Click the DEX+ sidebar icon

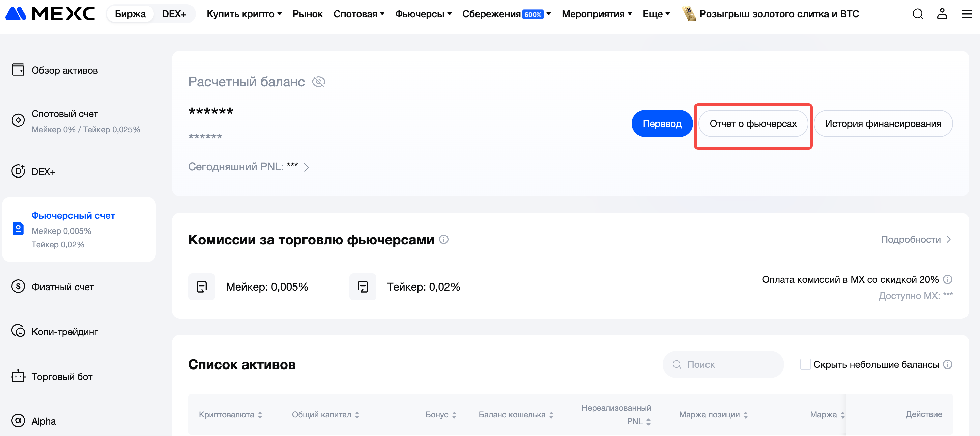click(x=18, y=171)
